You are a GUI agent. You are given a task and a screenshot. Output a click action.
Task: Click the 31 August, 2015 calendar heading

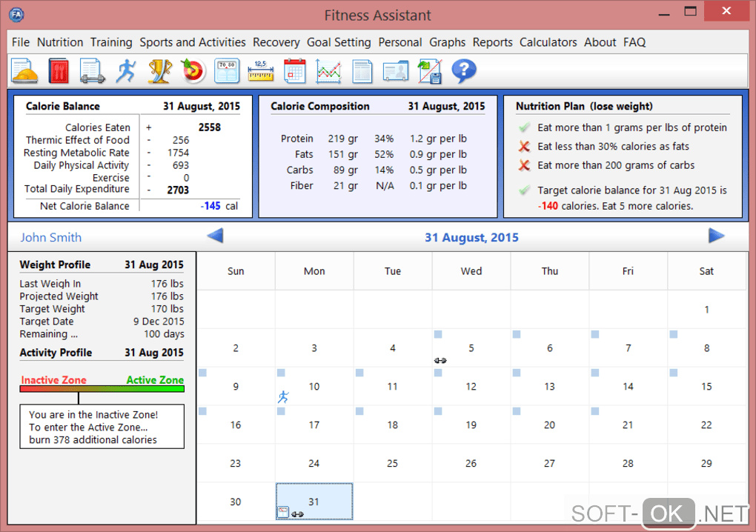click(x=471, y=238)
